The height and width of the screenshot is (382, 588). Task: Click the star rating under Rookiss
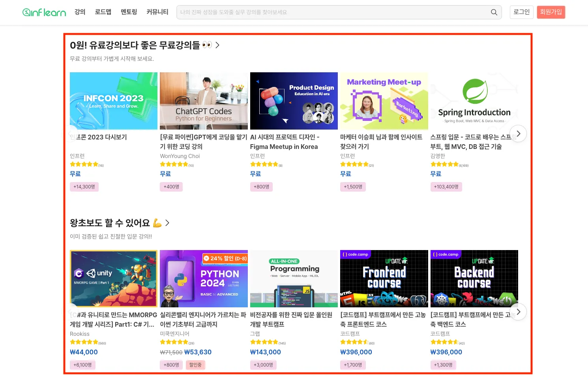84,342
